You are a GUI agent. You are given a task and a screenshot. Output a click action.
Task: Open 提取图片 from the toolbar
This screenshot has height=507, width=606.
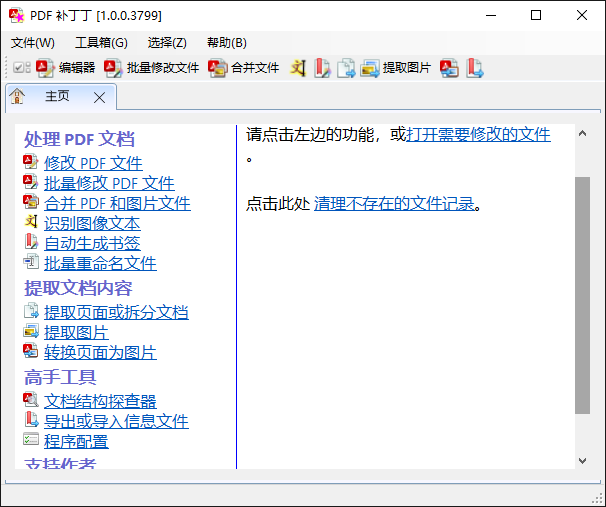point(395,68)
